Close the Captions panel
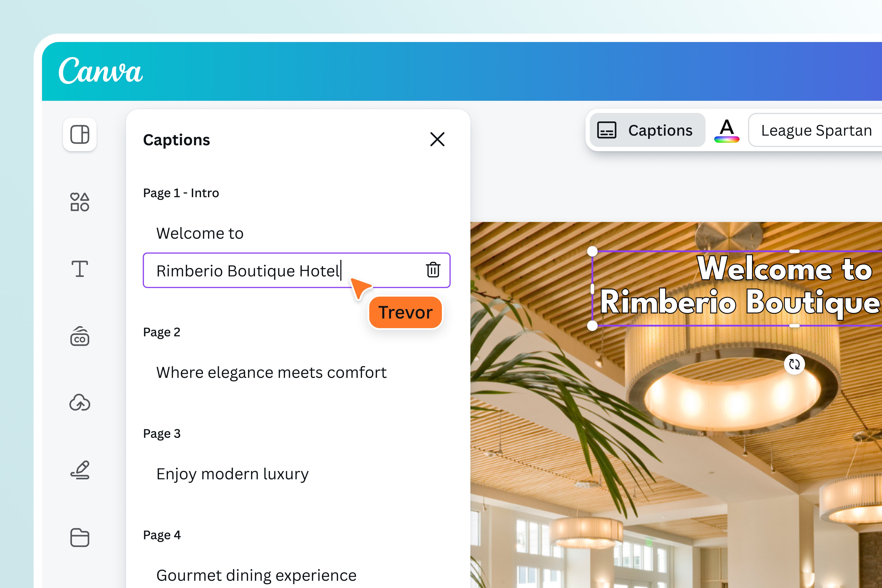Screen dimensions: 882x588 pyautogui.click(x=438, y=140)
